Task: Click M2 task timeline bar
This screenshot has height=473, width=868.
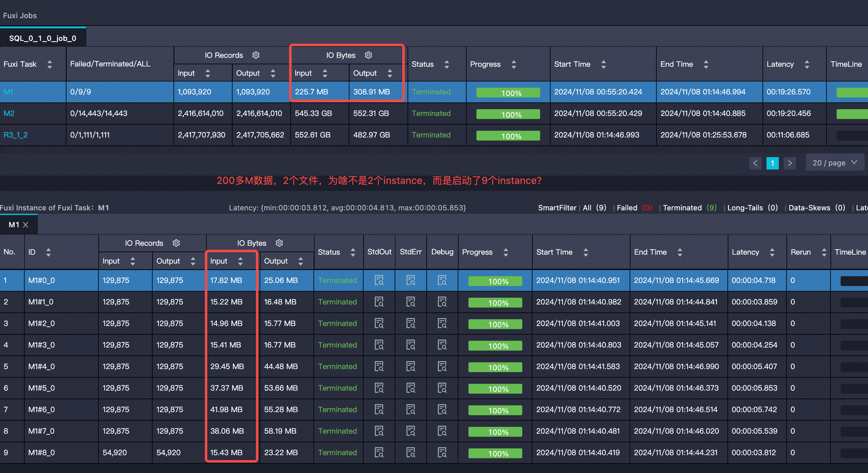Action: tap(852, 113)
